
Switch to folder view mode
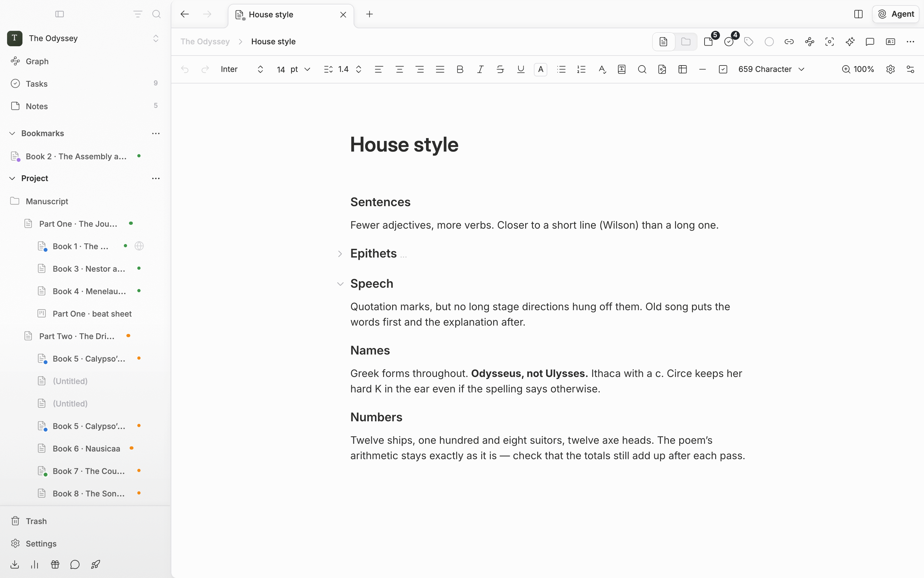686,42
